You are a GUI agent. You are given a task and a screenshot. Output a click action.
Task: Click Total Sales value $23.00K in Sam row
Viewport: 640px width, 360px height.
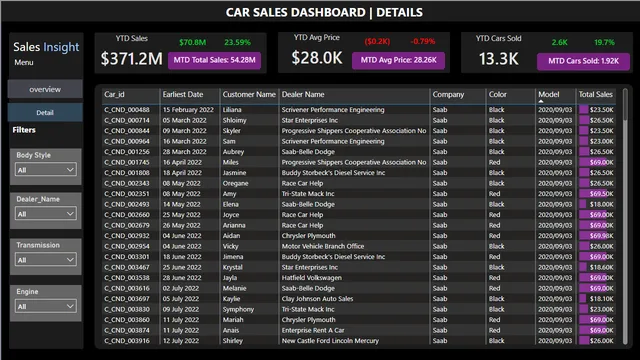pos(602,141)
